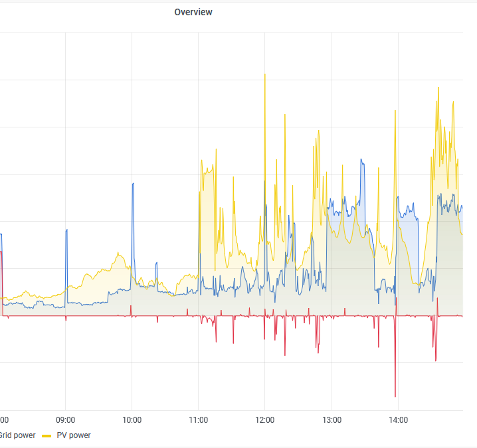Image resolution: width=477 pixels, height=448 pixels.
Task: Click the yellow PV power color swatch
Action: (47, 436)
